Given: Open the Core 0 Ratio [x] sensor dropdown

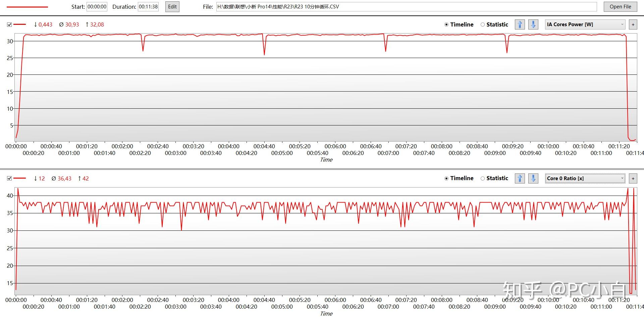Looking at the screenshot, I should click(585, 178).
